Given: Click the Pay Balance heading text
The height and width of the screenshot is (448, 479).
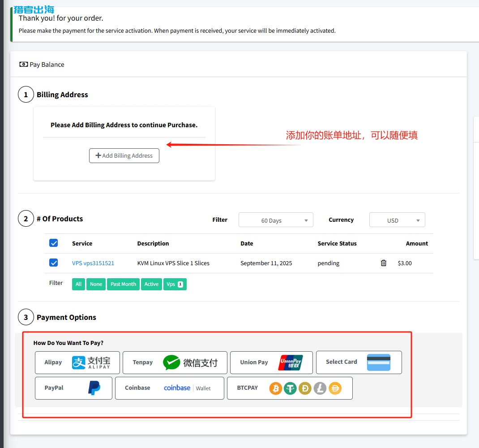Looking at the screenshot, I should [x=47, y=65].
